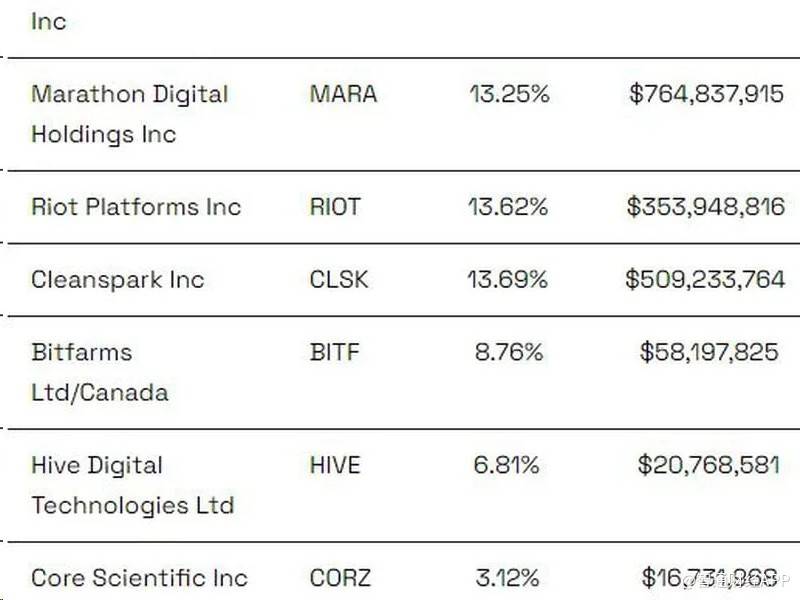800x600 pixels.
Task: Click the 13.69% percentage cell
Action: [x=507, y=279]
